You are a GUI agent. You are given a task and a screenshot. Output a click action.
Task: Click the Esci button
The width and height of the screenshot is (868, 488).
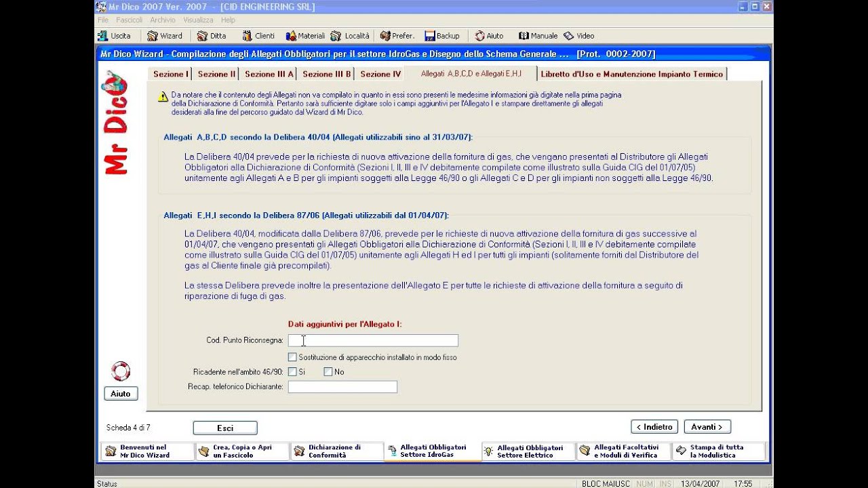pos(225,428)
